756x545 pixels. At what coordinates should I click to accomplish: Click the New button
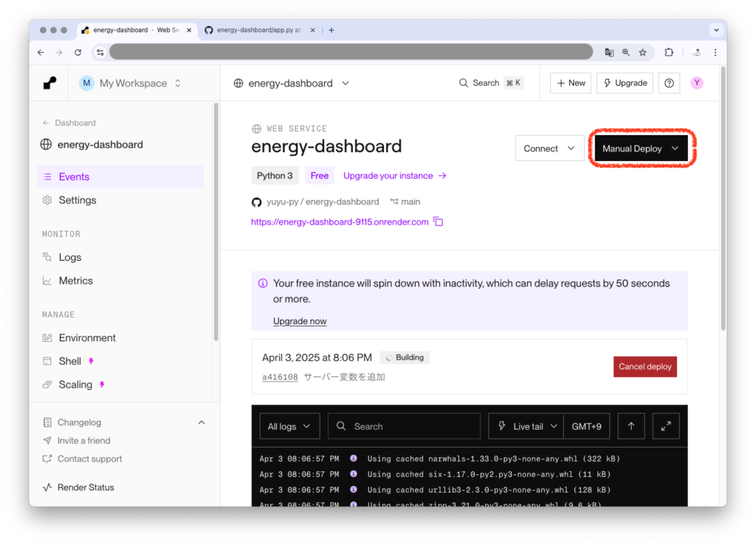click(571, 83)
